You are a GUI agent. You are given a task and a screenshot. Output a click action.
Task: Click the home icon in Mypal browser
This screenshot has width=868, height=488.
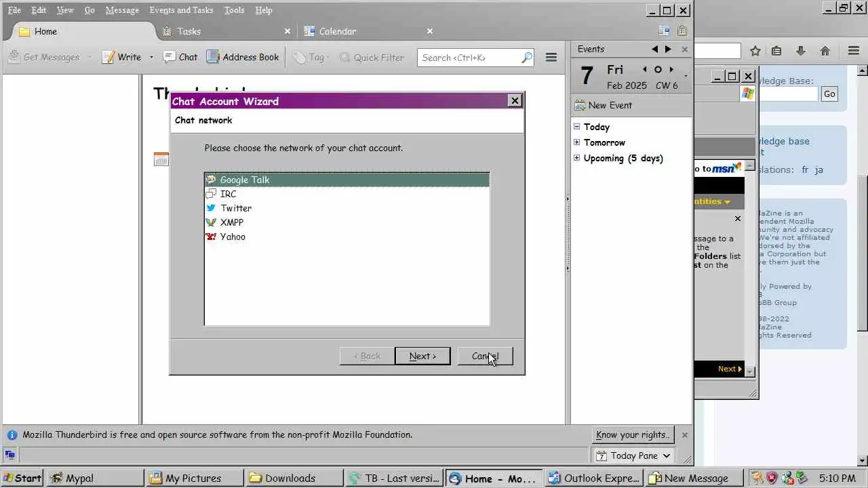(x=825, y=51)
